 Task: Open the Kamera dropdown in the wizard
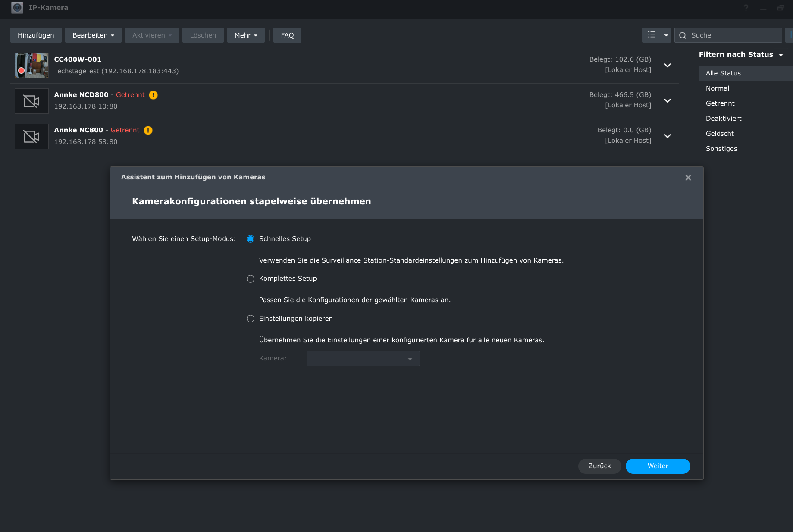[x=363, y=359]
